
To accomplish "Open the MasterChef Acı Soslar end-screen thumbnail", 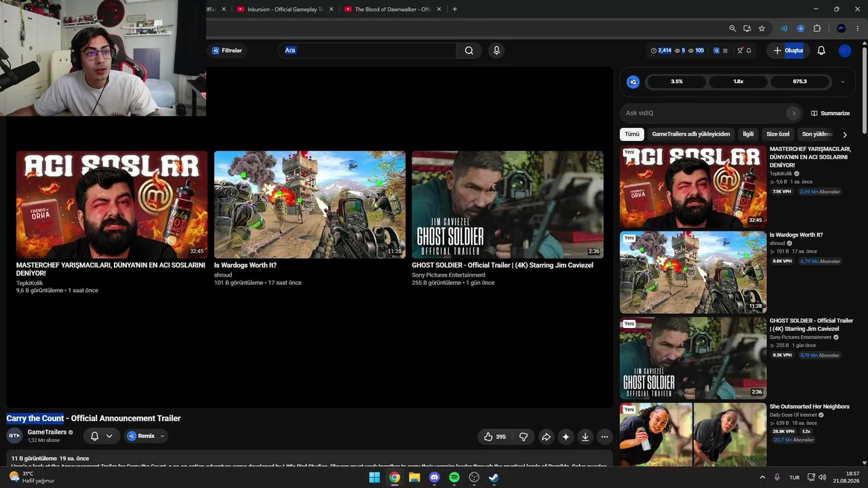I will click(112, 204).
